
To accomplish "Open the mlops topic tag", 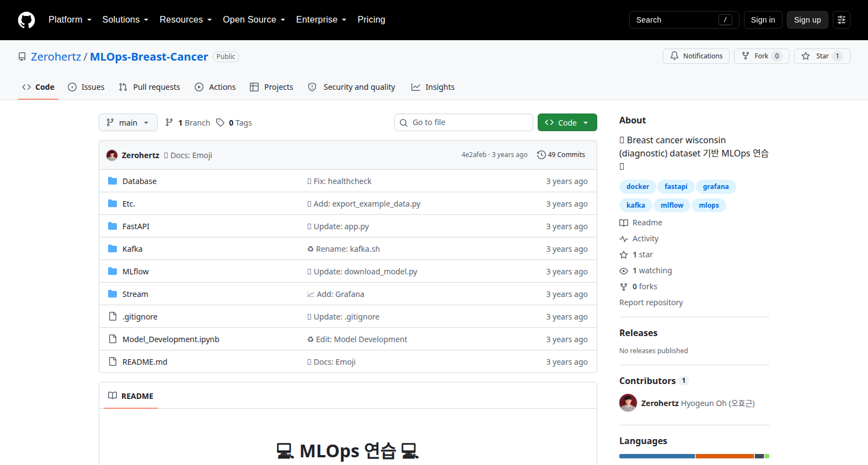I will coord(709,206).
